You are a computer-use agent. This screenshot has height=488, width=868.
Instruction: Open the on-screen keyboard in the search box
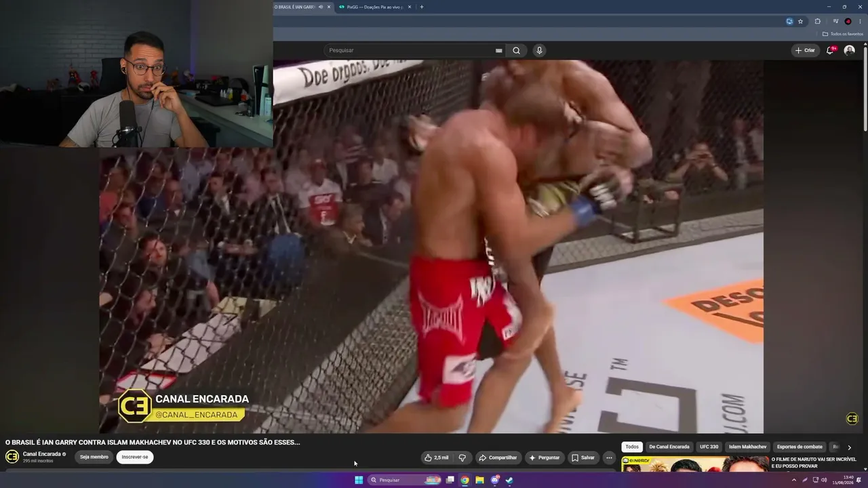pyautogui.click(x=499, y=50)
